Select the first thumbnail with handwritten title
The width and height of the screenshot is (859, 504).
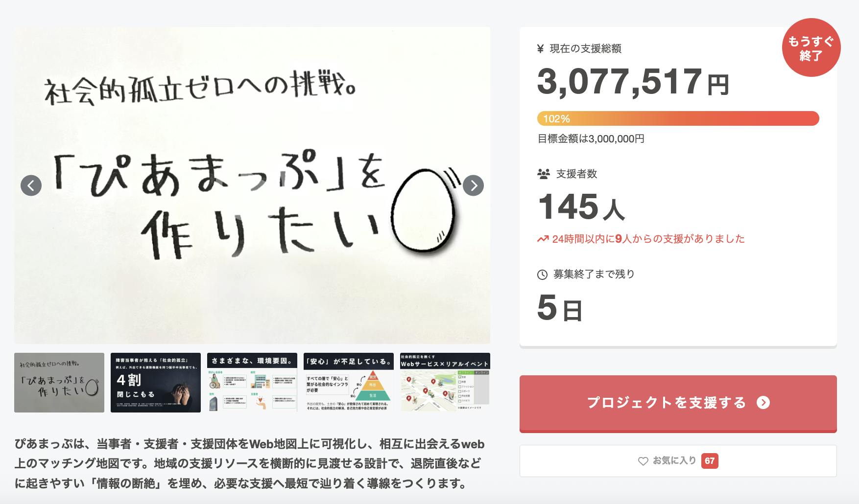click(x=59, y=383)
